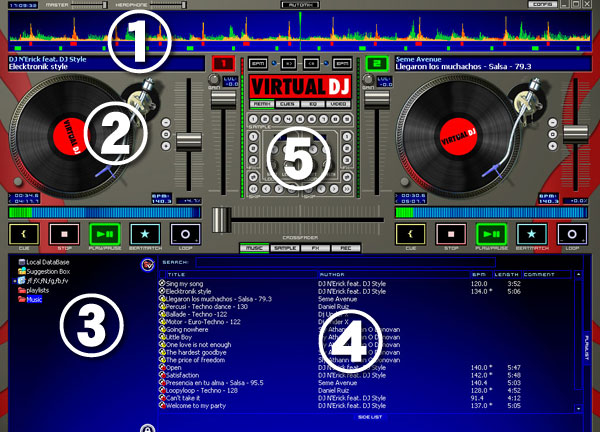
Task: Click the right-arrow sync button above logo
Action: tap(289, 64)
